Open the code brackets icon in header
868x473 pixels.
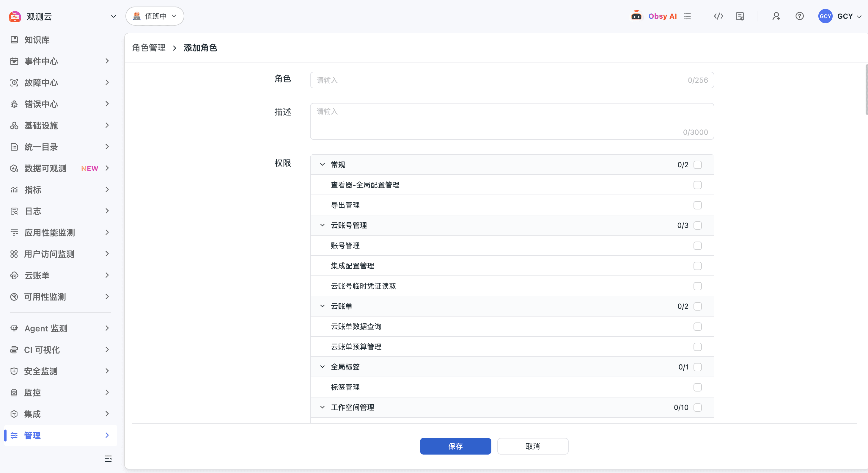click(718, 16)
